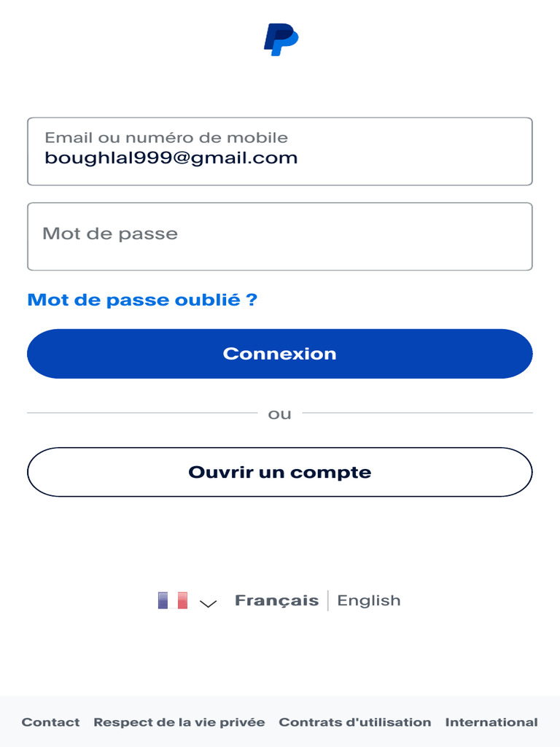The width and height of the screenshot is (560, 747).
Task: Click the blue Connexion button
Action: (280, 354)
